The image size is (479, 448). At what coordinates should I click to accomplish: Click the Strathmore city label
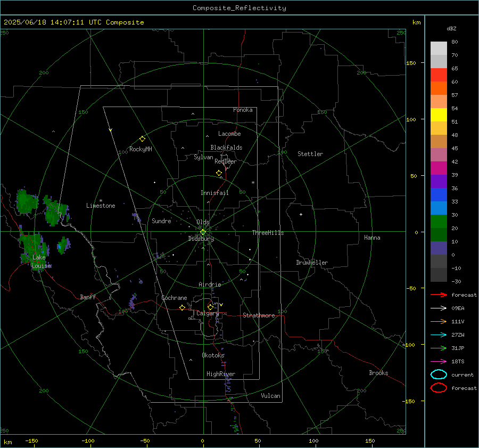259,315
